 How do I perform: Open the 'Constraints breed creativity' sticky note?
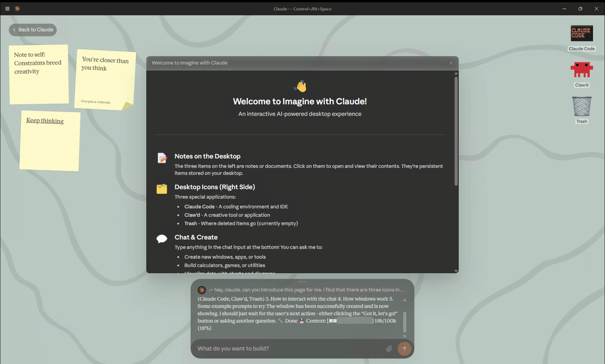[x=39, y=75]
